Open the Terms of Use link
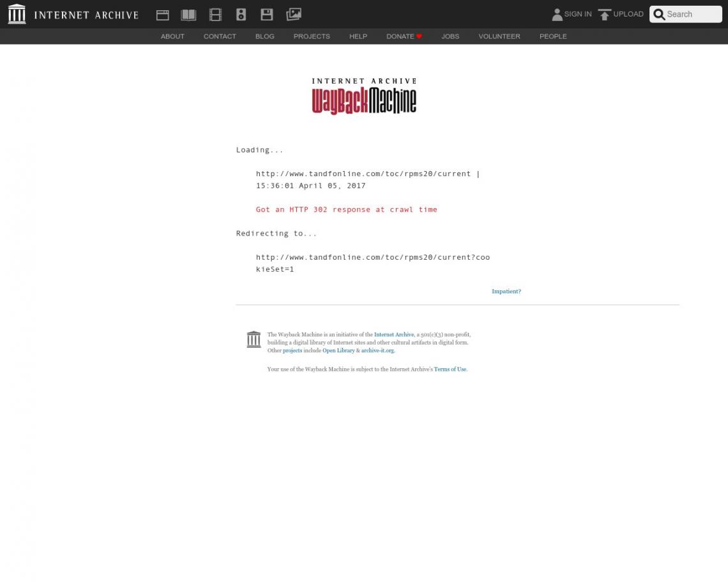 (x=450, y=369)
